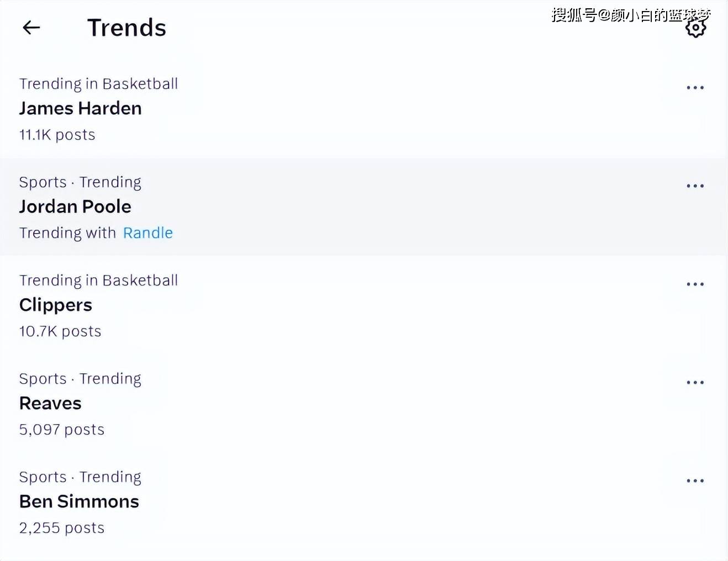The image size is (728, 561).
Task: Open the James Harden trend
Action: (81, 108)
